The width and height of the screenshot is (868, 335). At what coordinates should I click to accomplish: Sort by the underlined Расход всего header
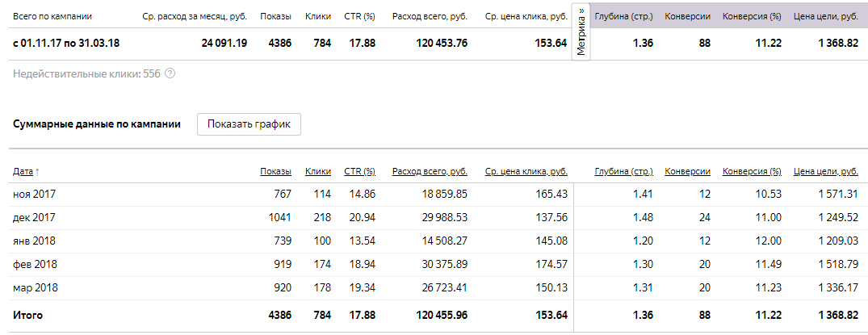[x=430, y=171]
